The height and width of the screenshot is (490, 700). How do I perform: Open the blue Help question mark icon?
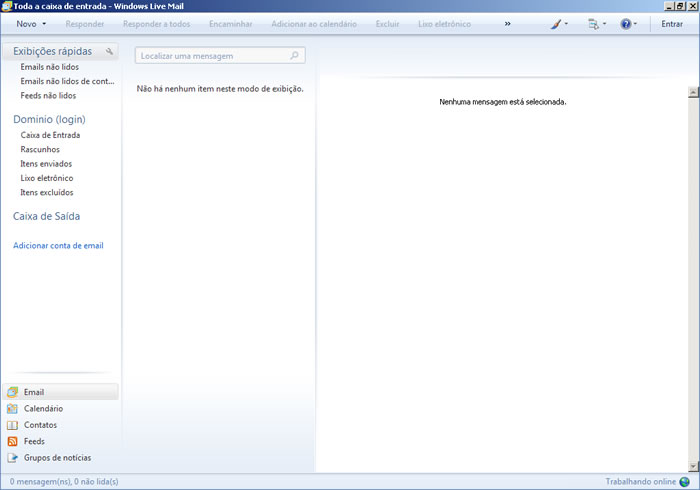[626, 24]
